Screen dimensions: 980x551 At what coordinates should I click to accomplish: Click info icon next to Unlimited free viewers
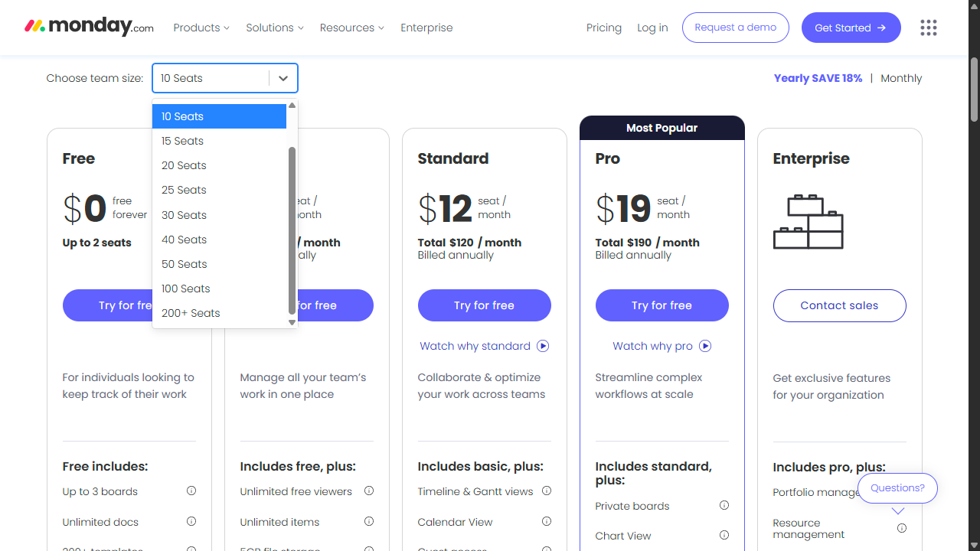click(x=369, y=491)
